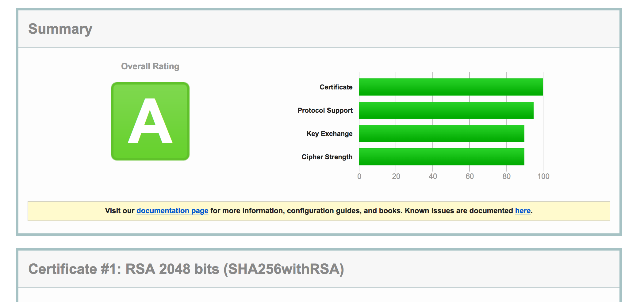Viewport: 644px width, 302px height.
Task: Click the Key Exchange score bar
Action: pos(442,134)
